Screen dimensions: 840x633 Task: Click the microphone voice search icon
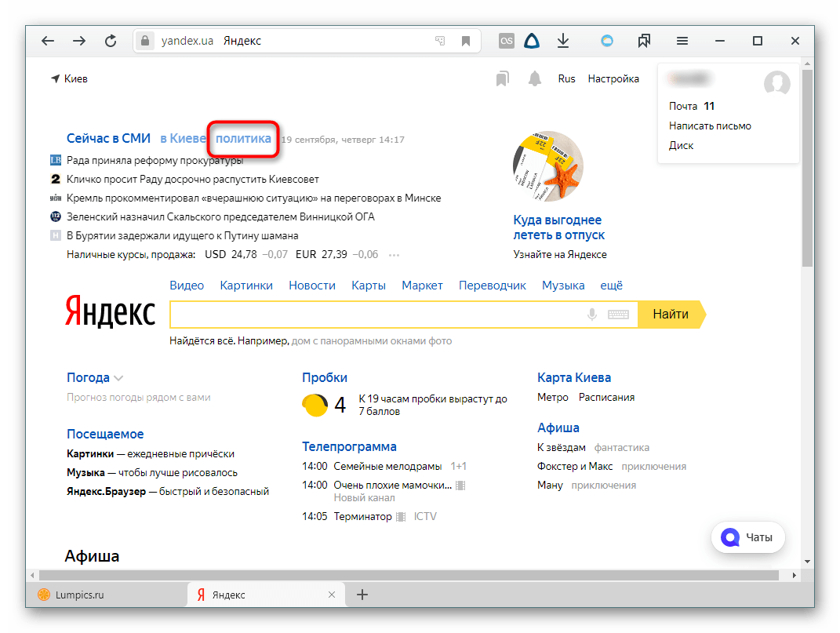pyautogui.click(x=592, y=315)
